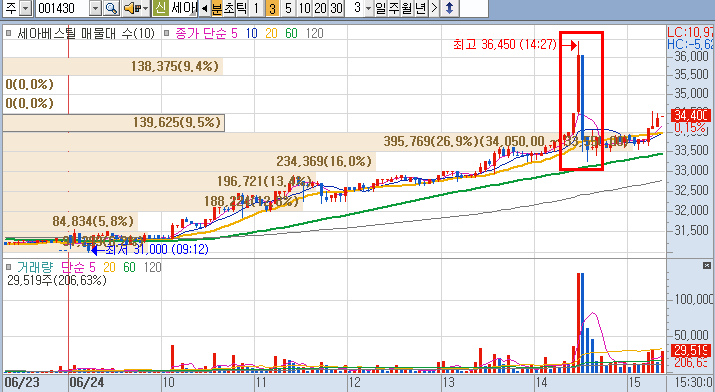Select the 세아베스틸 매물대 수(10) label

tap(86, 33)
